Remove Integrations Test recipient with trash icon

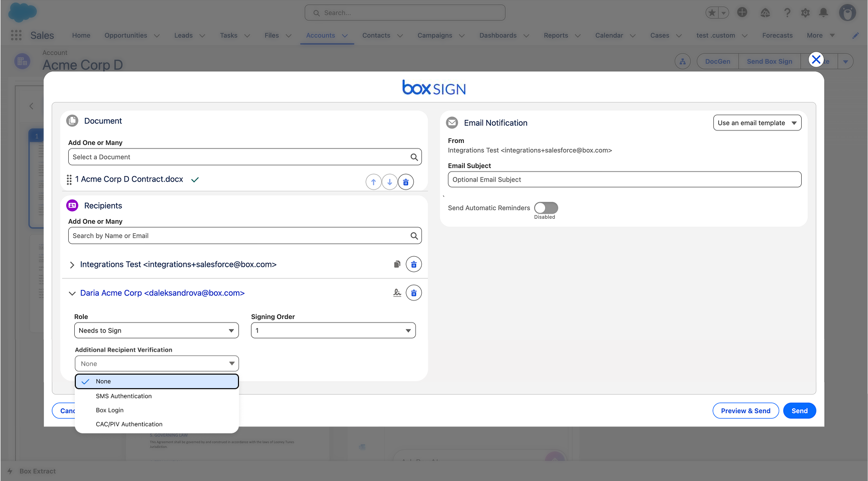pyautogui.click(x=414, y=264)
